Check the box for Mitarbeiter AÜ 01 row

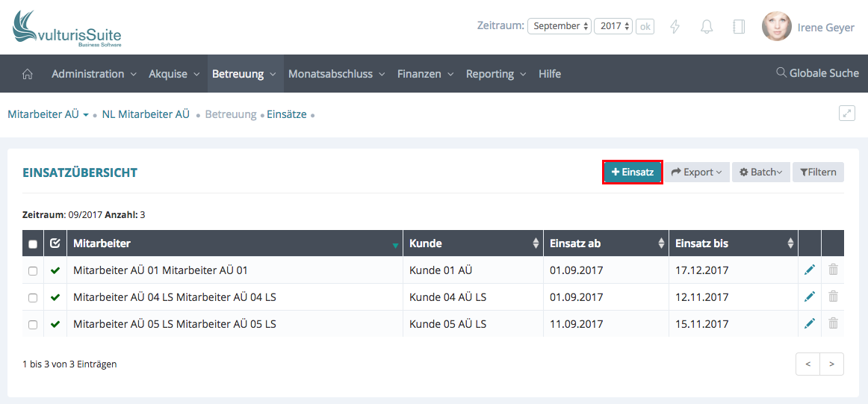point(33,270)
